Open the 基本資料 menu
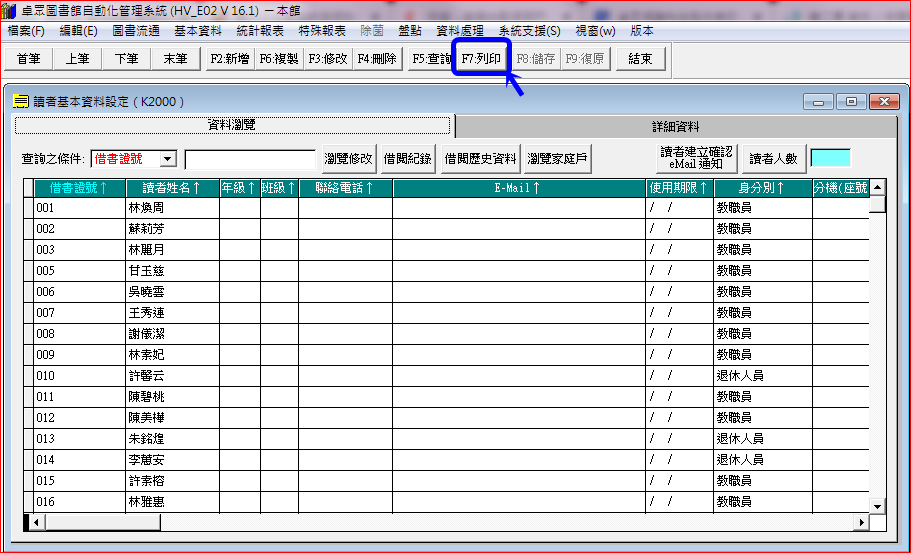Screen dimensions: 911x553 pos(198,31)
